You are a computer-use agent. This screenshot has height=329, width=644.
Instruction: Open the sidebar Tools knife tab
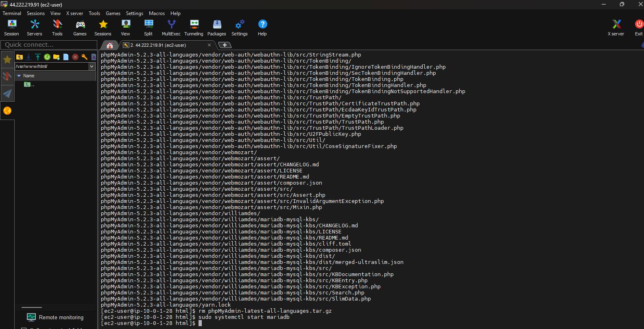(7, 76)
